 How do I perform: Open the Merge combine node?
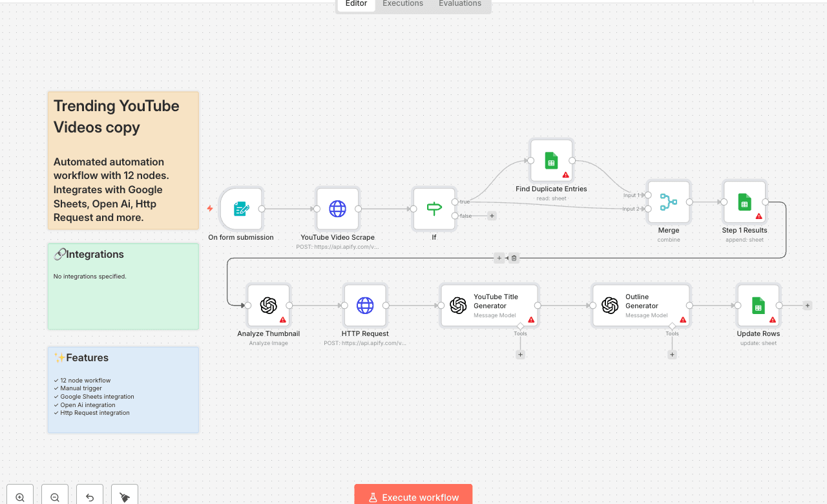click(x=668, y=202)
